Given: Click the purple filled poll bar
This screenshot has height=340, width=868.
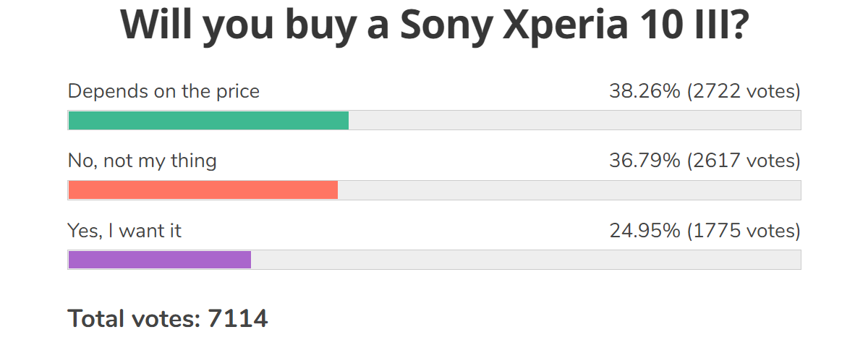Looking at the screenshot, I should [x=159, y=260].
